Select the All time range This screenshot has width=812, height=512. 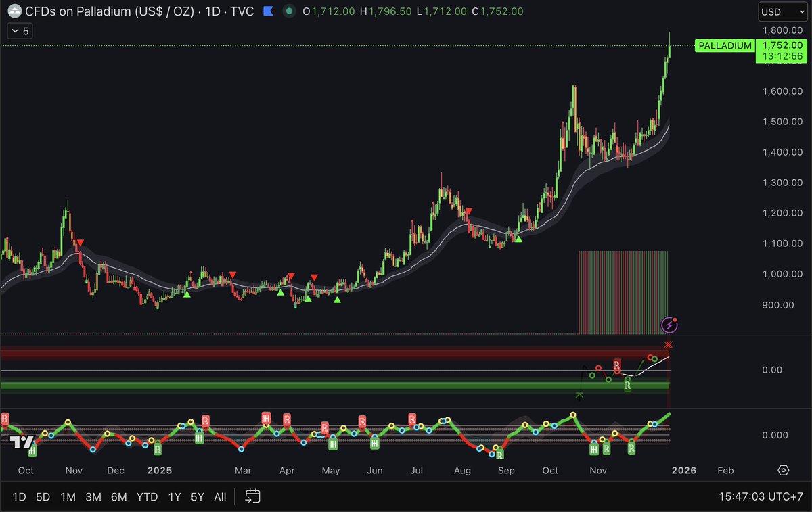click(220, 496)
